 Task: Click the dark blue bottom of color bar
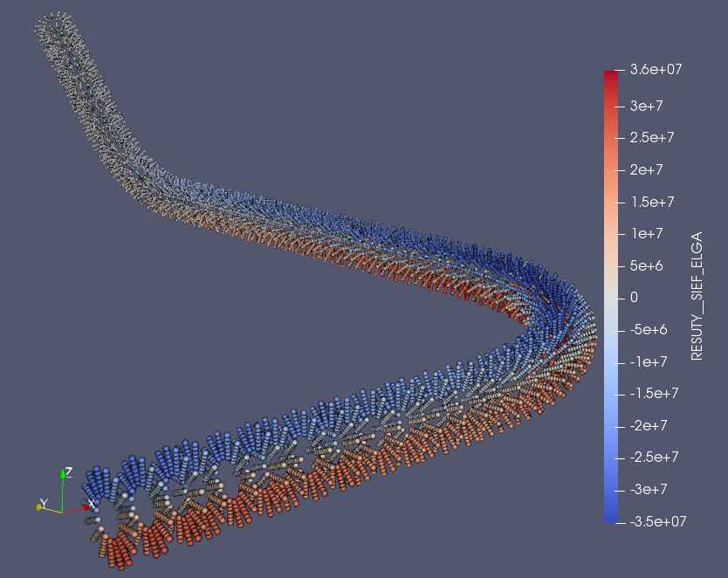tap(610, 517)
